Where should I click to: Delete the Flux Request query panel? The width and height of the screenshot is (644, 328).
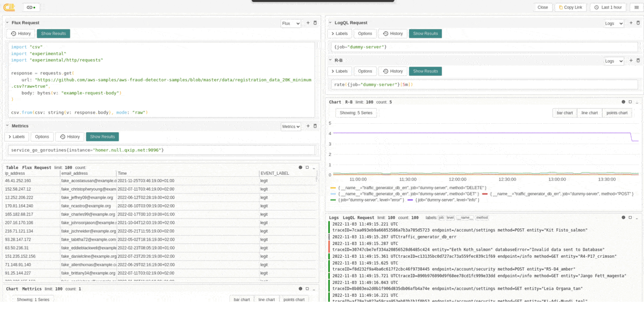[x=315, y=23]
